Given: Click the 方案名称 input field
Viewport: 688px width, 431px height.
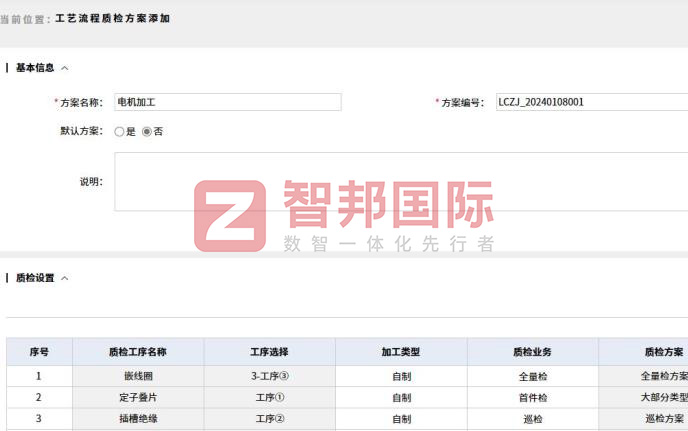Looking at the screenshot, I should click(x=227, y=102).
